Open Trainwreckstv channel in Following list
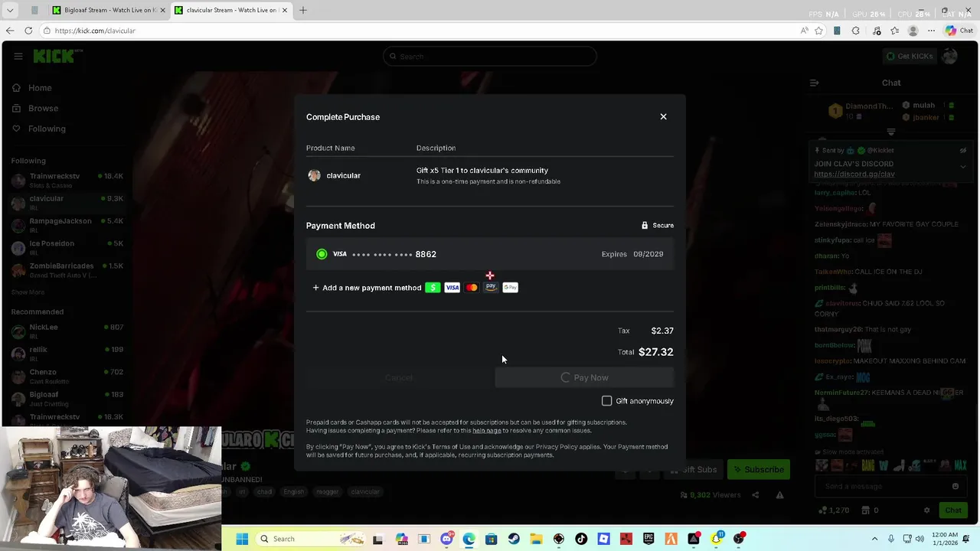This screenshot has height=551, width=980. click(x=67, y=180)
